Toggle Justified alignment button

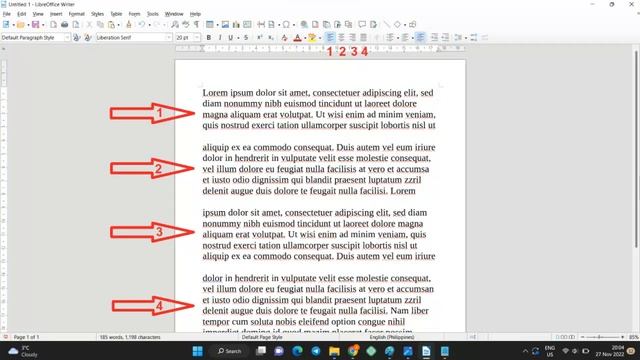click(363, 38)
